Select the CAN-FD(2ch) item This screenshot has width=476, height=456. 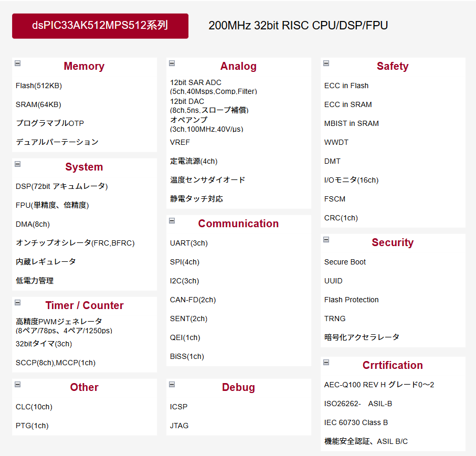coord(193,300)
